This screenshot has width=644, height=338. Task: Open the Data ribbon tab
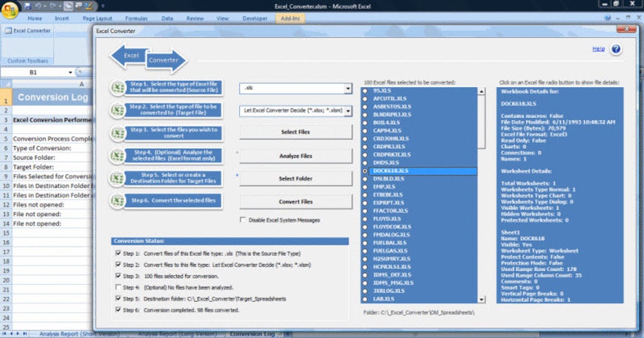click(x=167, y=18)
